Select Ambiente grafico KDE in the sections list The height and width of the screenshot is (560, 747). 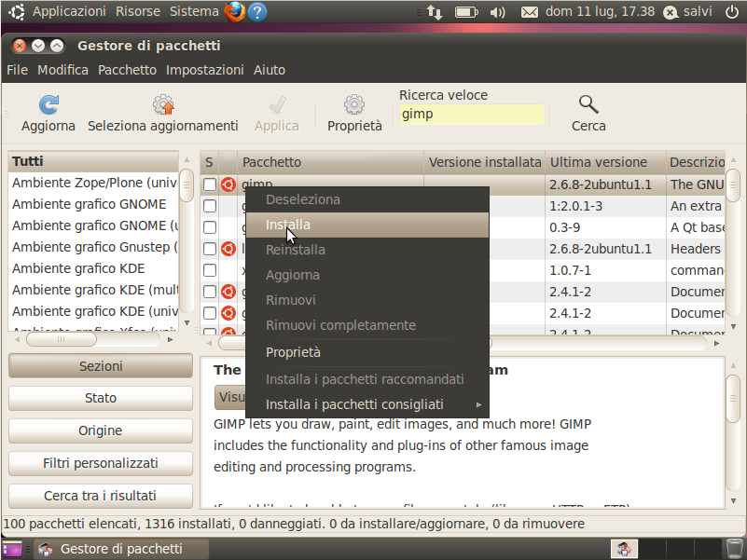pyautogui.click(x=93, y=268)
